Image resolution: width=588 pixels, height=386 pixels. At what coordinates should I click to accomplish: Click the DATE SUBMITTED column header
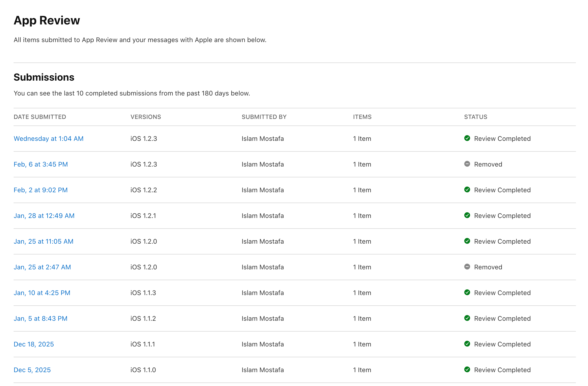(x=40, y=117)
